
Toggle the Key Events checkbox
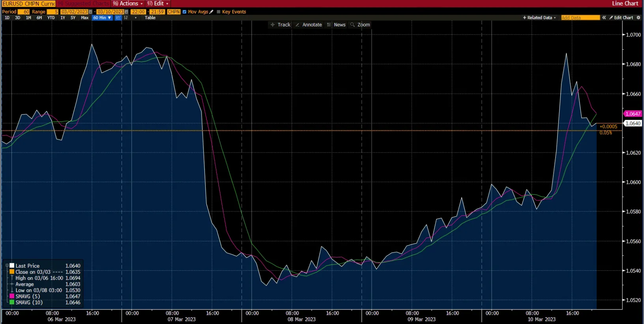[219, 12]
